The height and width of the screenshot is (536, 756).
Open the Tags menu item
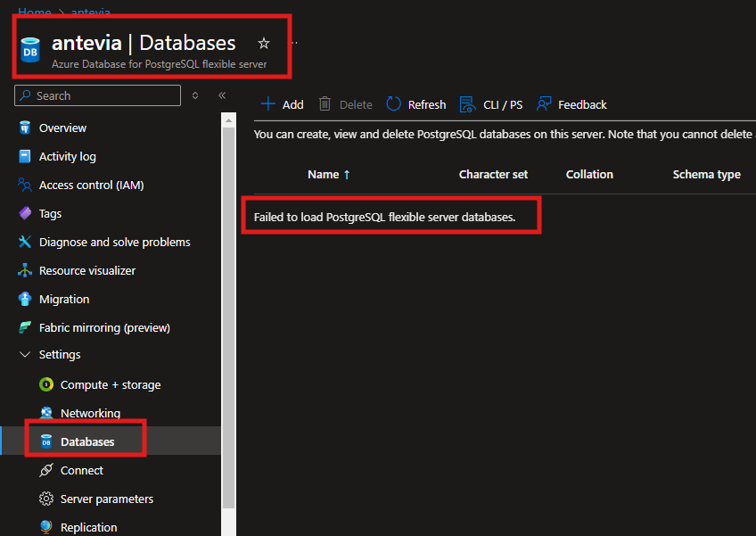coord(50,213)
